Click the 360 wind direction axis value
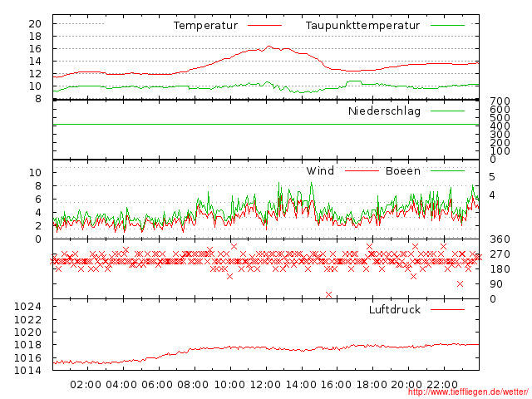Viewport: 532px width, 399px height. pos(500,239)
